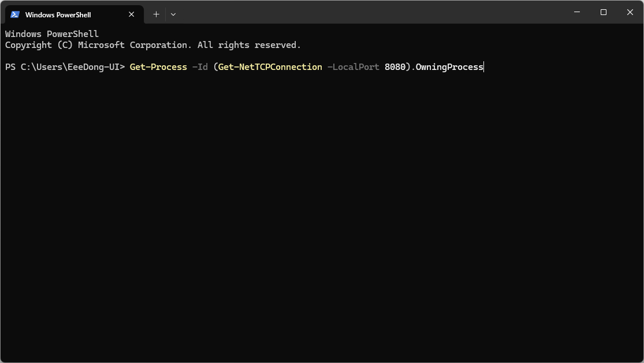This screenshot has width=644, height=363.
Task: Click the -Id parameter text
Action: (x=200, y=67)
